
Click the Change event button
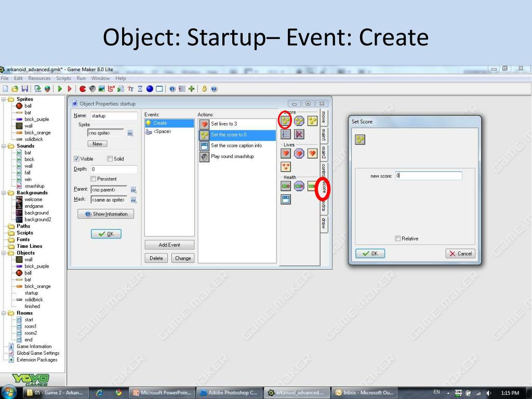coord(183,258)
